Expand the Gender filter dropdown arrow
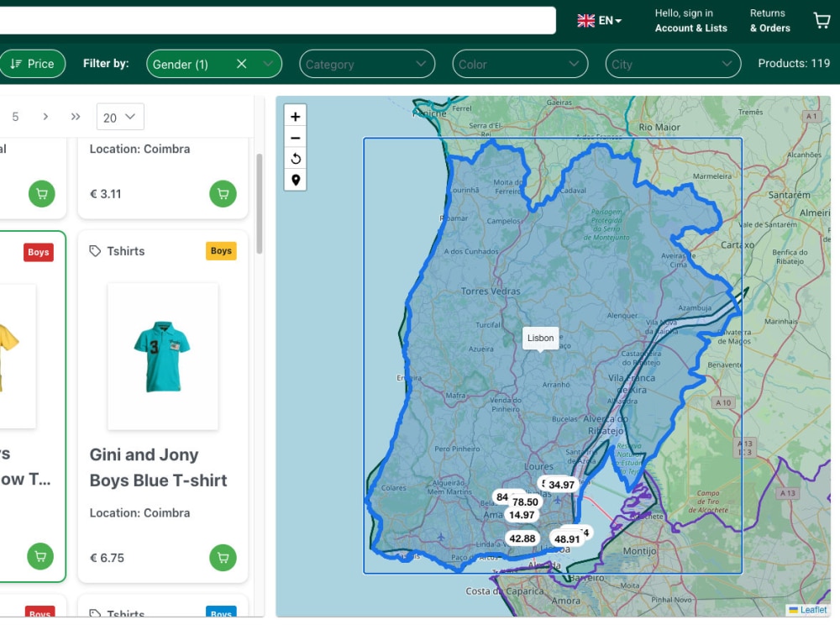Screen dimensions: 840x630 tap(268, 65)
